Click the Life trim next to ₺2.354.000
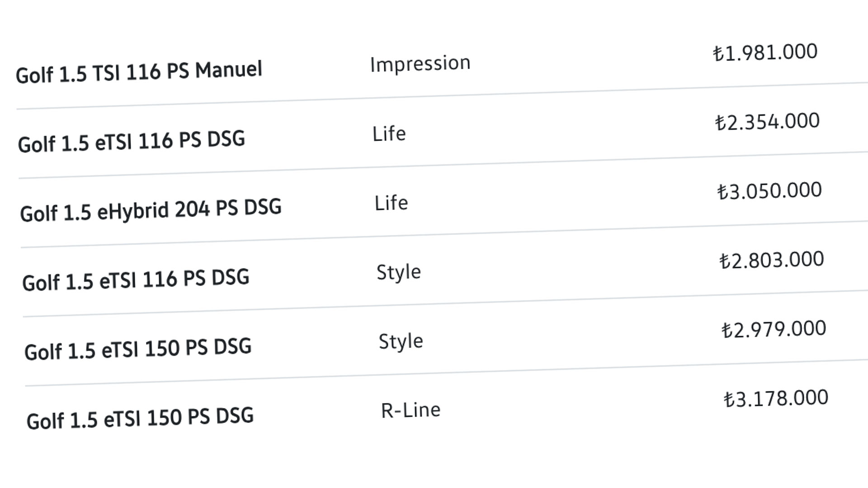Screen dimensions: 868x488 (x=389, y=134)
